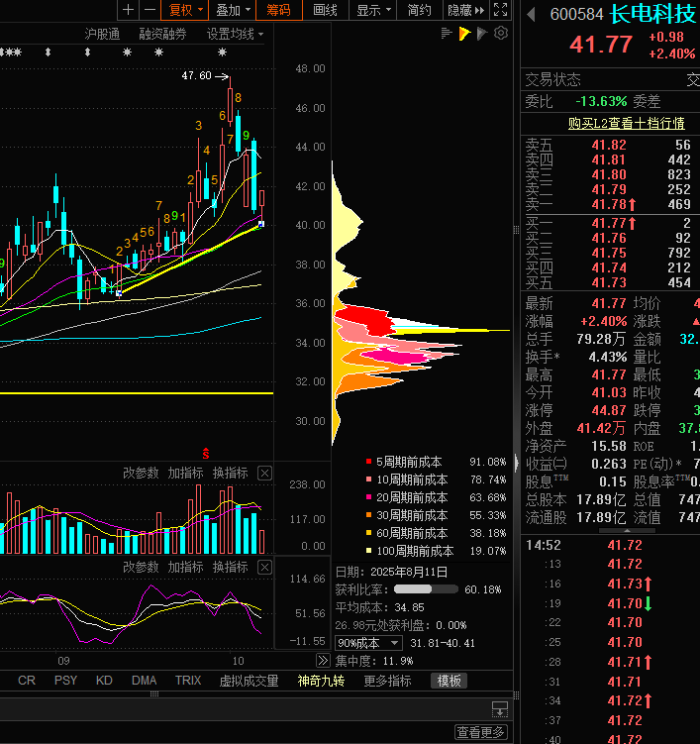
Task: Select the KD indicator tab
Action: pos(104,681)
